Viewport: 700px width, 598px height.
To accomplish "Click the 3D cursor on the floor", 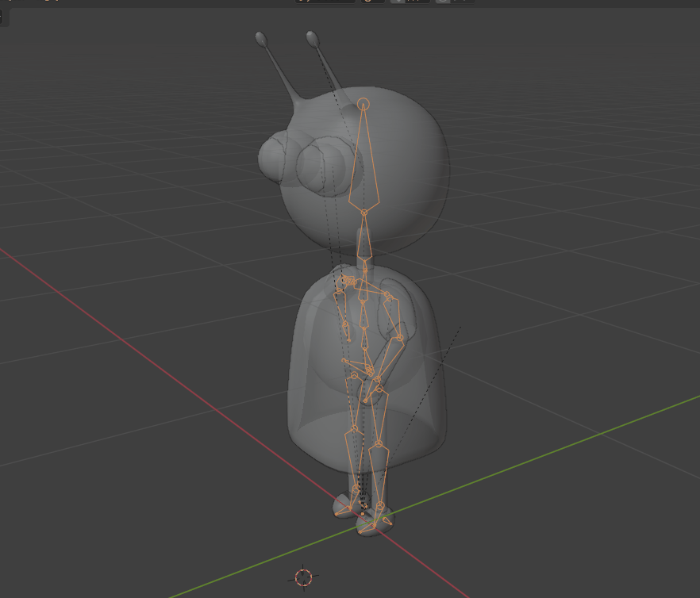I will click(303, 577).
